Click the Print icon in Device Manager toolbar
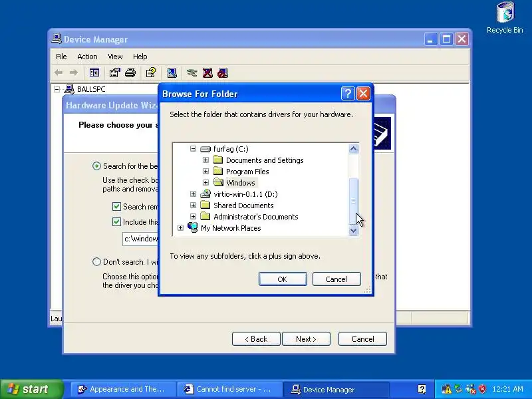The width and height of the screenshot is (532, 399). click(x=130, y=72)
